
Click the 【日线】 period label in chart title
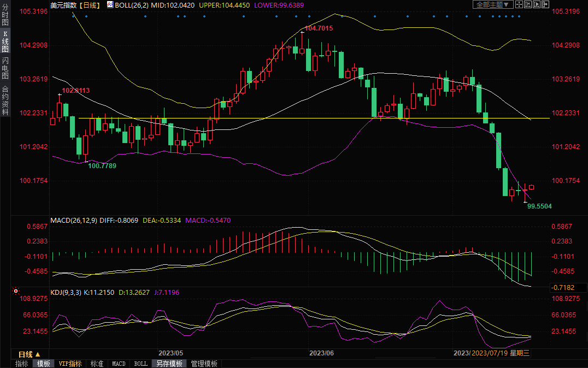tap(89, 4)
